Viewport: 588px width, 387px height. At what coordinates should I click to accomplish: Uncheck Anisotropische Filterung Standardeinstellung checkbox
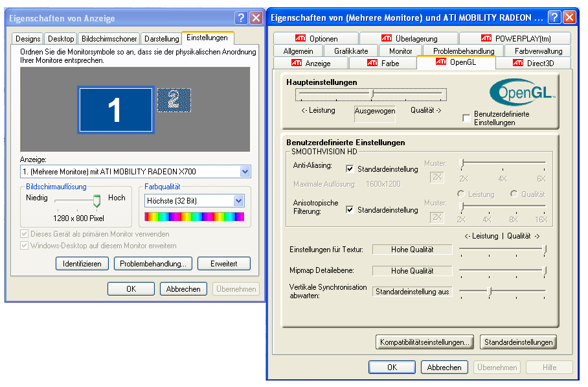[350, 209]
